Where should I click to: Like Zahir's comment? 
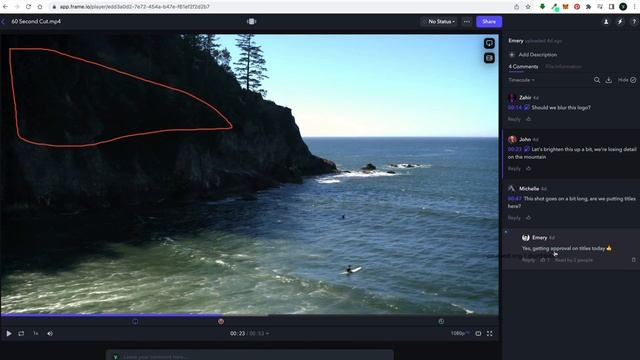(528, 119)
